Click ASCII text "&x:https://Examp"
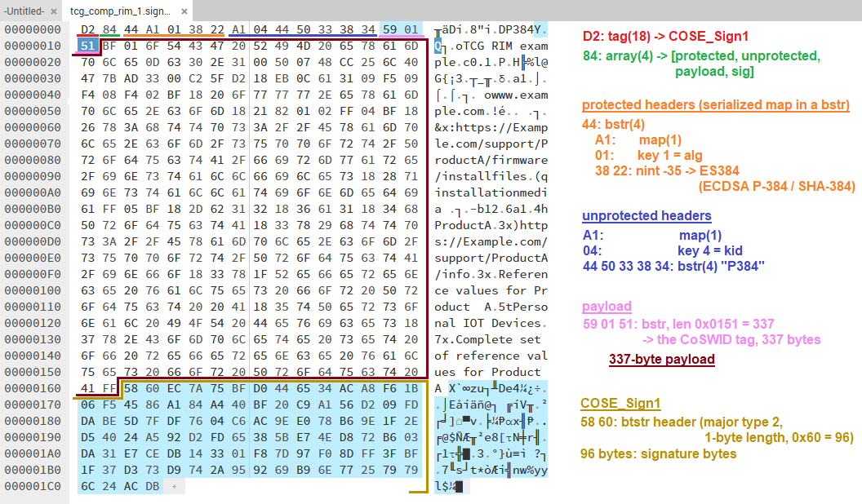This screenshot has width=862, height=504. 491,127
